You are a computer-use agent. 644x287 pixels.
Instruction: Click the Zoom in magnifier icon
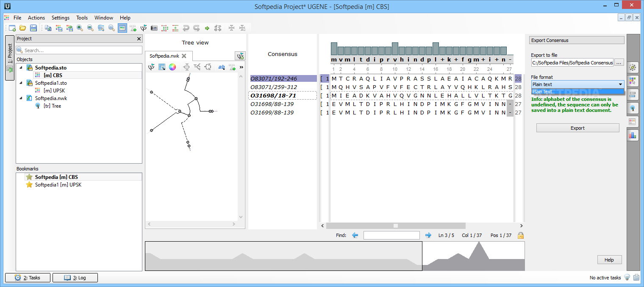(x=80, y=28)
